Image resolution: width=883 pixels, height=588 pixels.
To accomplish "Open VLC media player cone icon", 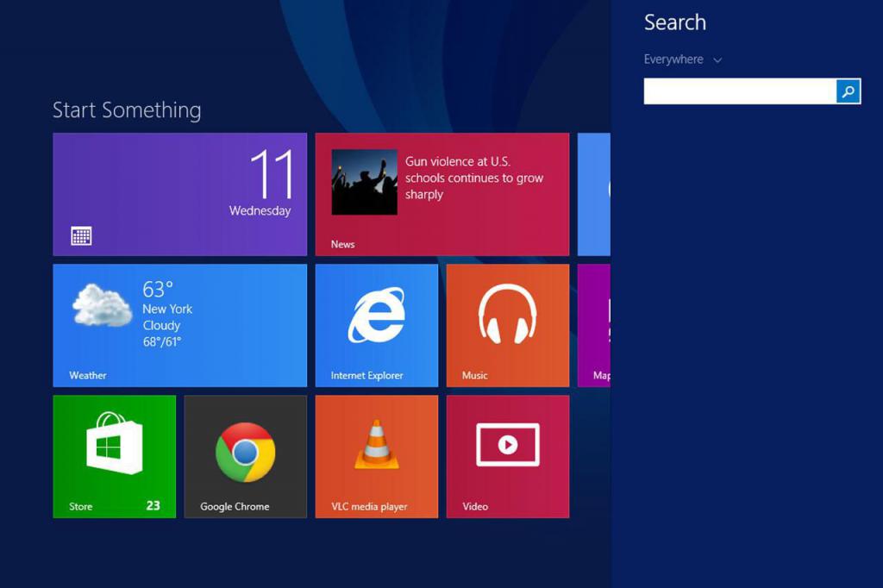I will pyautogui.click(x=376, y=445).
